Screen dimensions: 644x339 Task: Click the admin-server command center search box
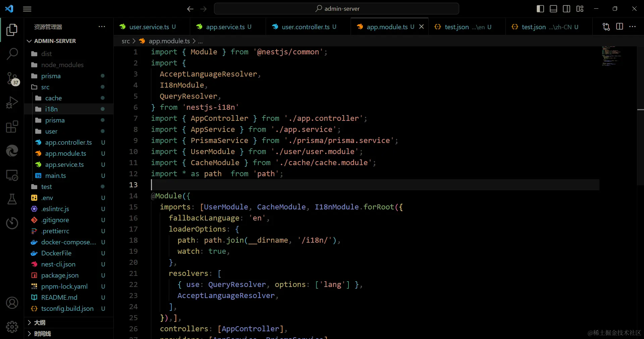click(336, 9)
